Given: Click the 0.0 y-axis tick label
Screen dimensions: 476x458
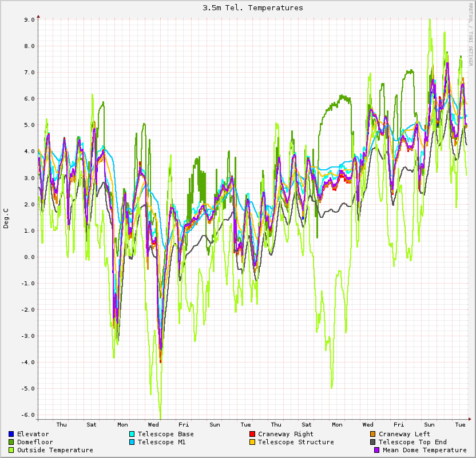Looking at the screenshot, I should pos(29,257).
